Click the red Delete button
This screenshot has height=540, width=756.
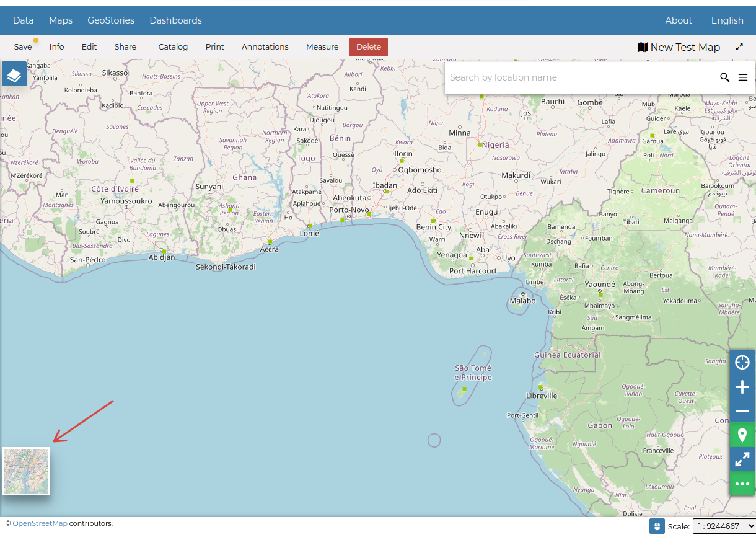click(x=369, y=47)
